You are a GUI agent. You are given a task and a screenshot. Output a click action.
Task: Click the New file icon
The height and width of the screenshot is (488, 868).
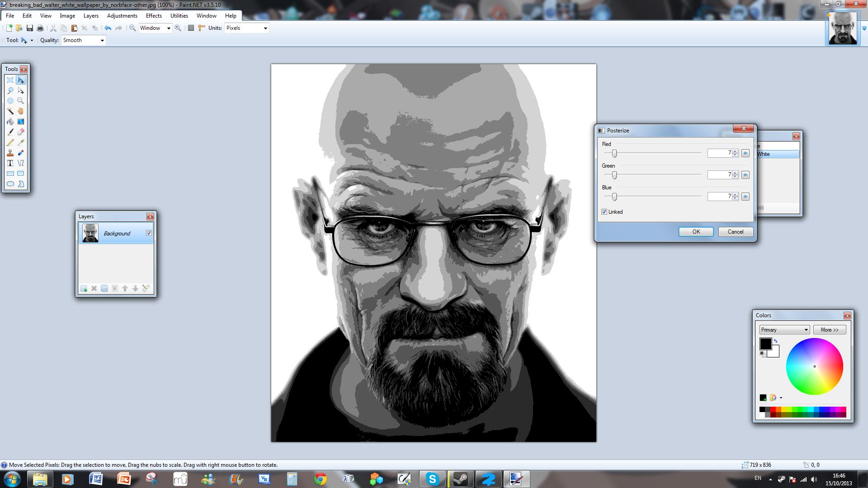coord(9,28)
